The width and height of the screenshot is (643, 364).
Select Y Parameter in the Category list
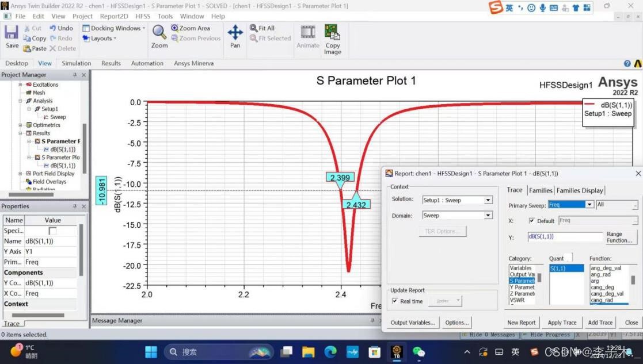[x=522, y=288]
